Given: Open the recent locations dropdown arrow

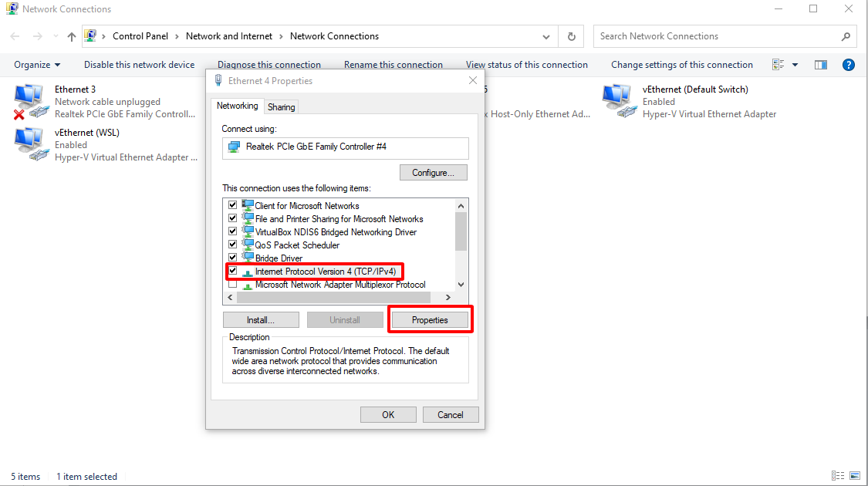Looking at the screenshot, I should 56,36.
